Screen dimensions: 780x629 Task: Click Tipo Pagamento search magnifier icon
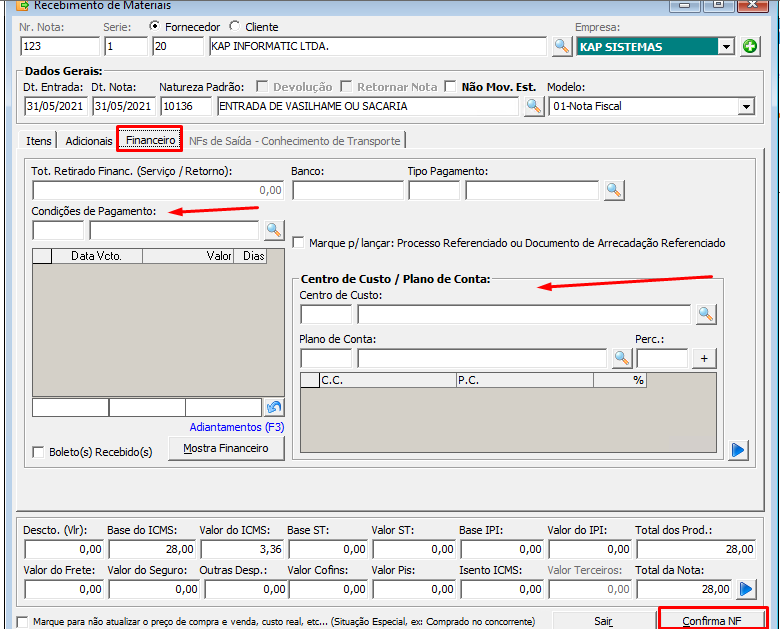613,190
